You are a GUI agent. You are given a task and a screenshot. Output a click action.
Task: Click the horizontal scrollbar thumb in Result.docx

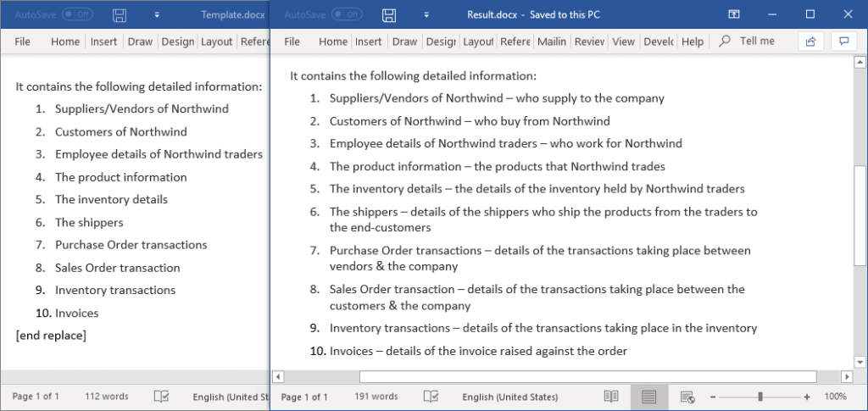pos(588,377)
